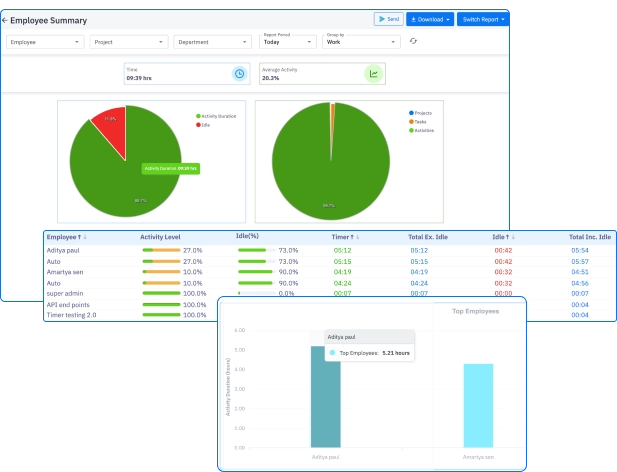Sort table by Timer column arrows
This screenshot has width=617, height=472.
(x=351, y=237)
